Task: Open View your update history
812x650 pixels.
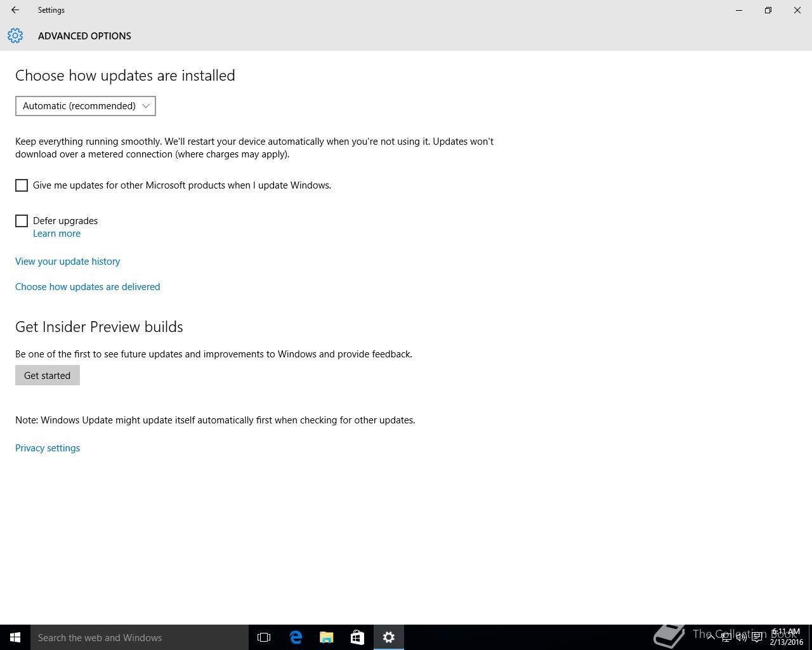Action: pos(67,262)
